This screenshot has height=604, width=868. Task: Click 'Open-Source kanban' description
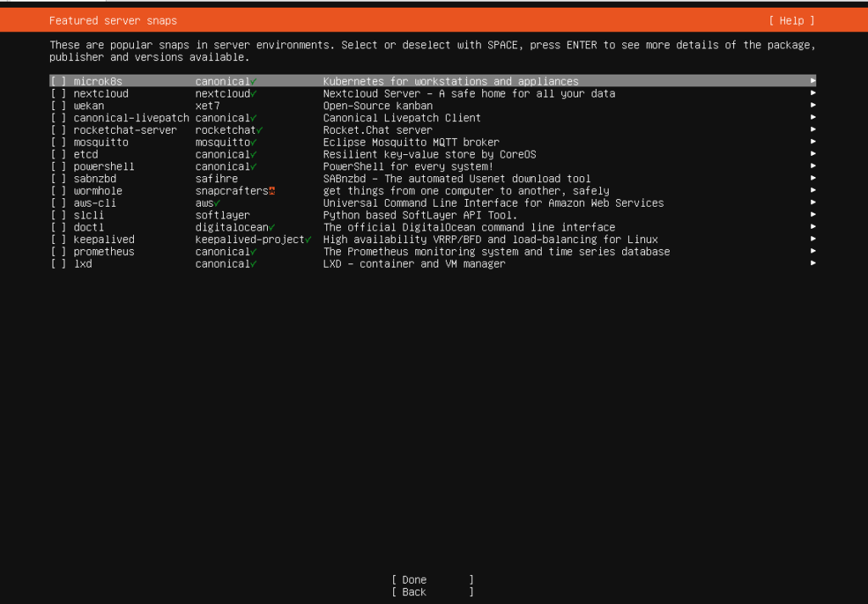pos(378,106)
